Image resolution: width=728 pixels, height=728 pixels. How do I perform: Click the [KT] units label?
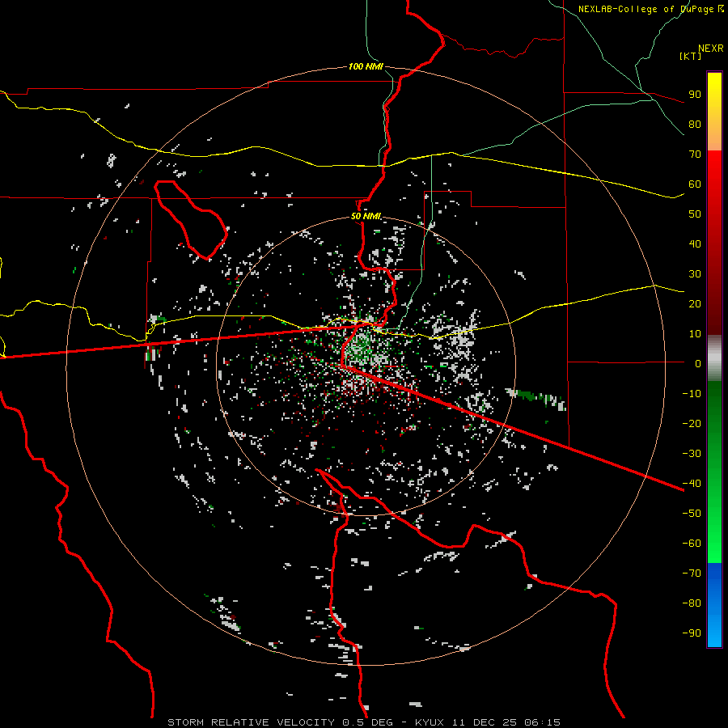click(x=690, y=56)
